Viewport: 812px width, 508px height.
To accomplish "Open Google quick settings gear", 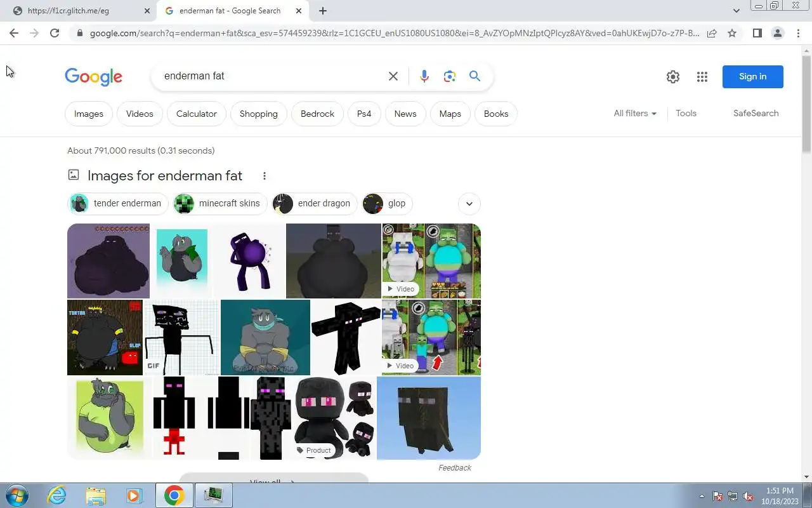I will pos(673,77).
